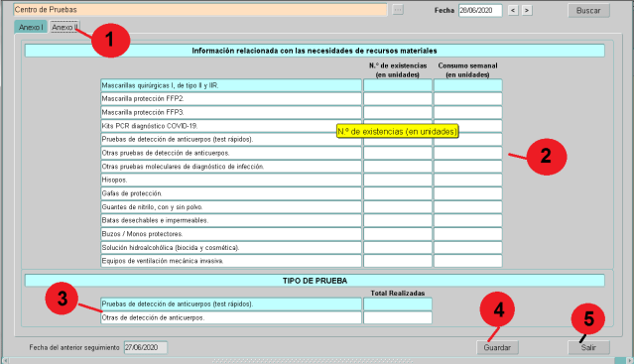Image resolution: width=634 pixels, height=364 pixels.
Task: Select row 'Otras de detección de anticuerpos.' under TIPO DE PRUEBA
Action: point(231,318)
